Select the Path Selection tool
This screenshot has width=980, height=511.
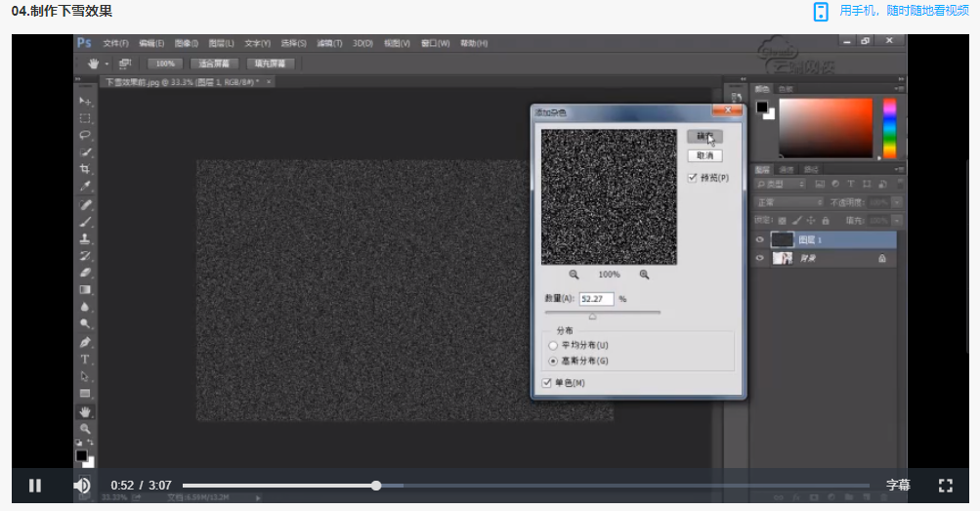click(85, 376)
